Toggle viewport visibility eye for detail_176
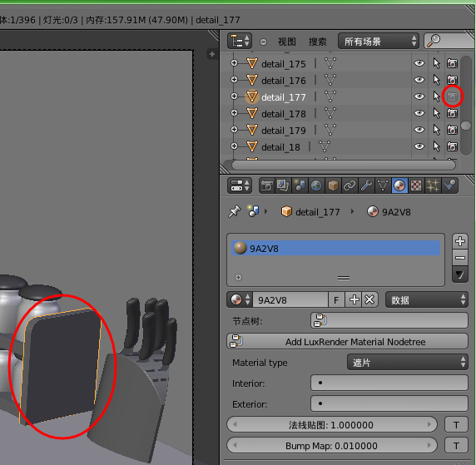This screenshot has width=476, height=465. click(x=419, y=80)
